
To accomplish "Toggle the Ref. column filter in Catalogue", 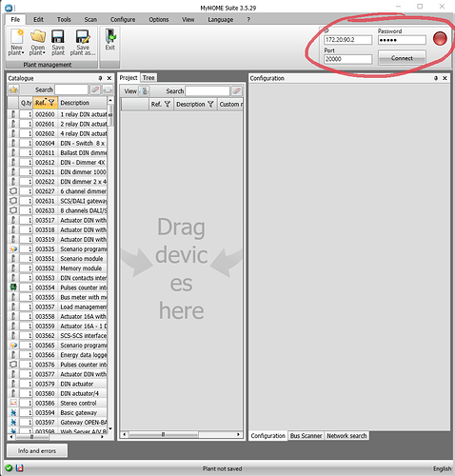I will [x=51, y=103].
